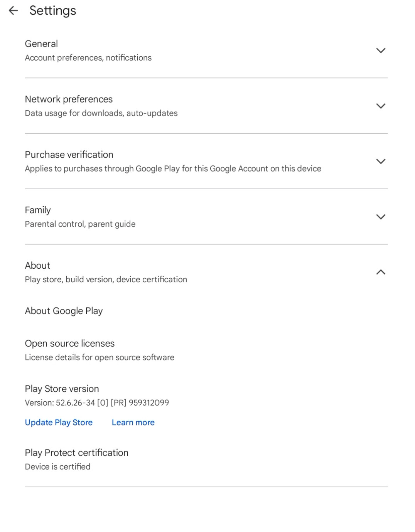
Task: Tap Learn more link
Action: coord(133,423)
